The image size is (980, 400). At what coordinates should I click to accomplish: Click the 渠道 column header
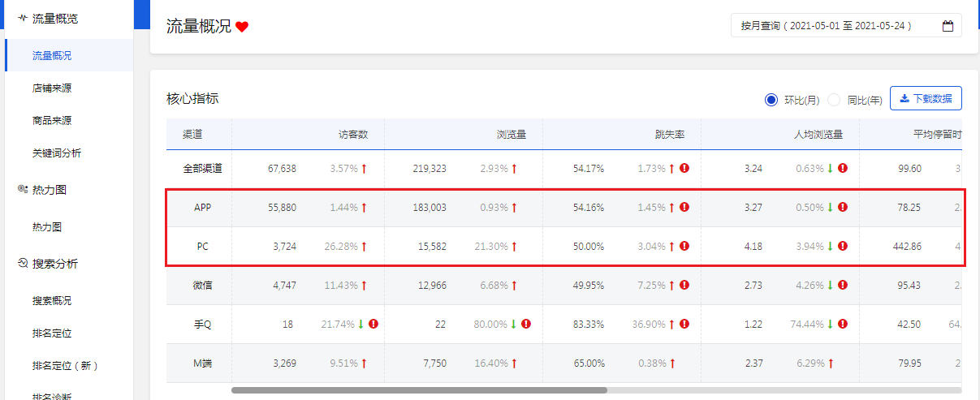[192, 135]
